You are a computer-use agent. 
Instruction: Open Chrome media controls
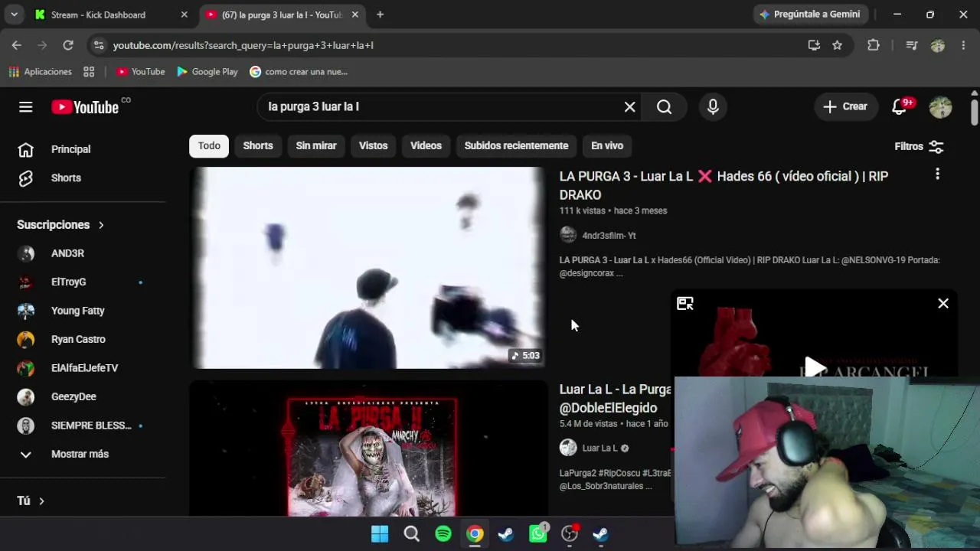[x=911, y=45]
